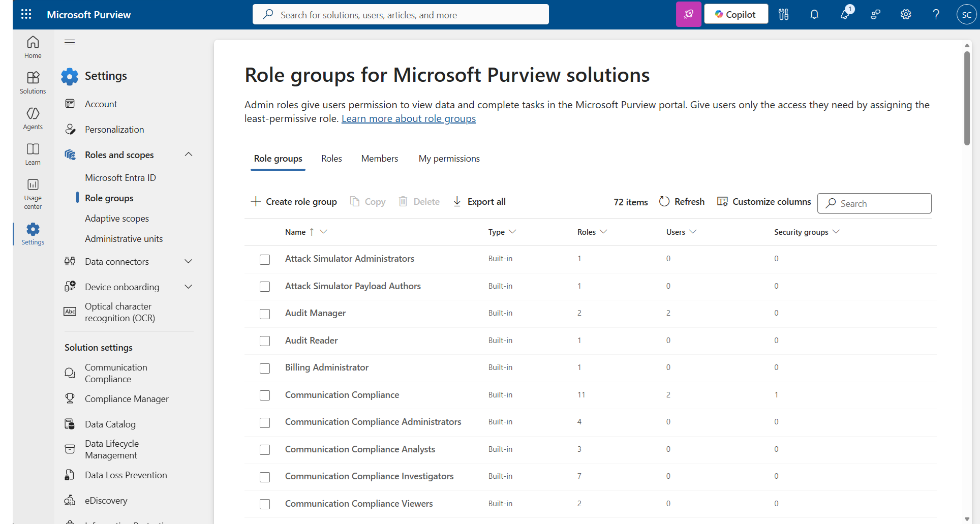Open the Security groups column dropdown chevron
The width and height of the screenshot is (980, 524).
coord(836,232)
